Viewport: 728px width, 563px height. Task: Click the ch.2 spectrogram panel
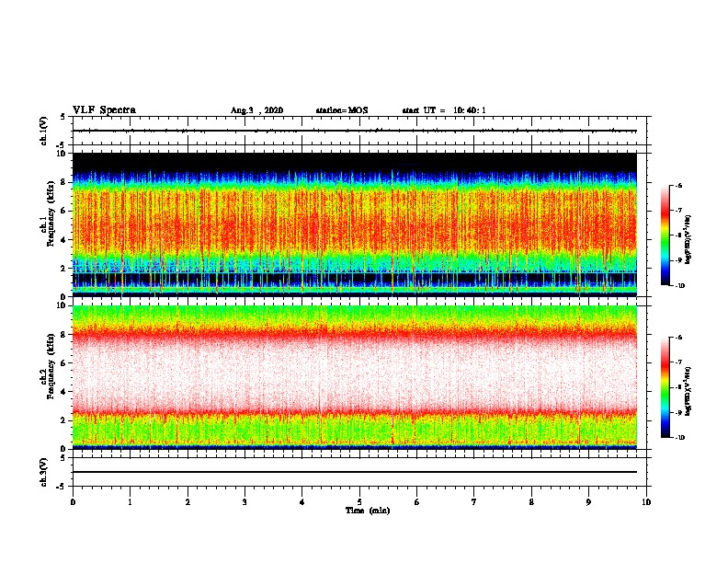coord(355,377)
